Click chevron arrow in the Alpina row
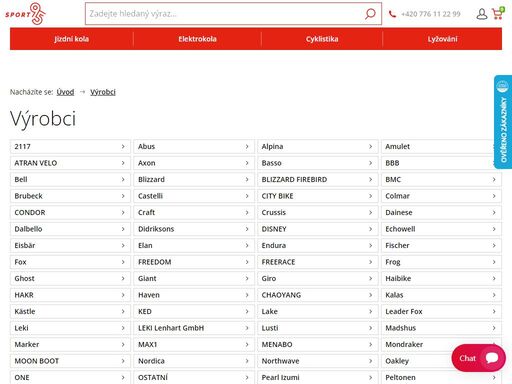The height and width of the screenshot is (384, 512). point(370,146)
